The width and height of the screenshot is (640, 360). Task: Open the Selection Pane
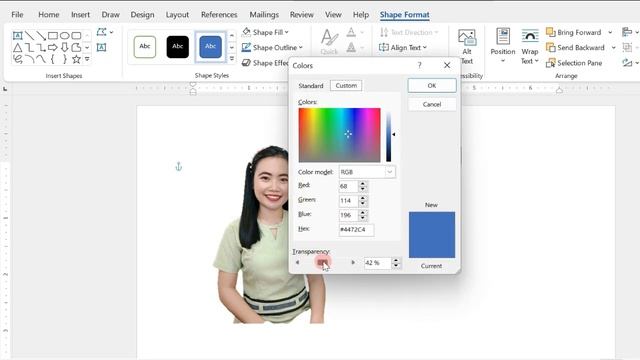click(x=574, y=63)
